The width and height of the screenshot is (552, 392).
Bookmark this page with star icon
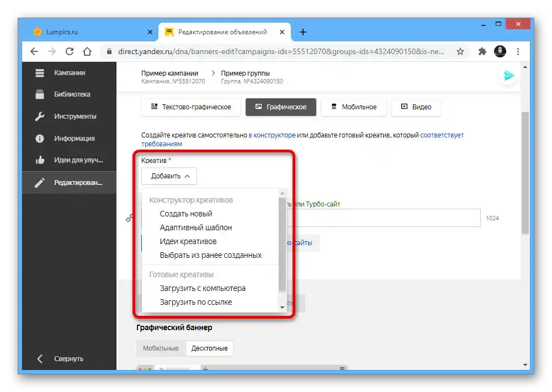pos(460,52)
